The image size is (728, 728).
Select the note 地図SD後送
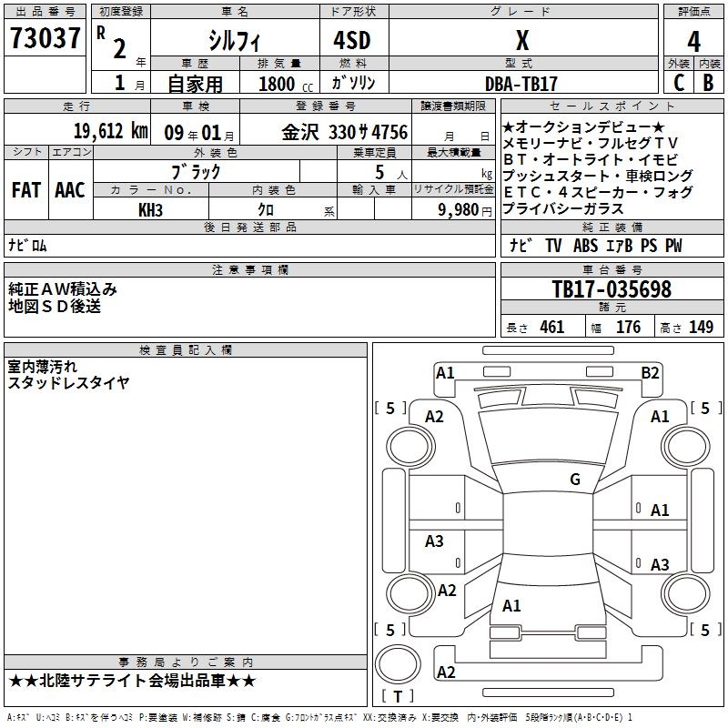point(55,307)
